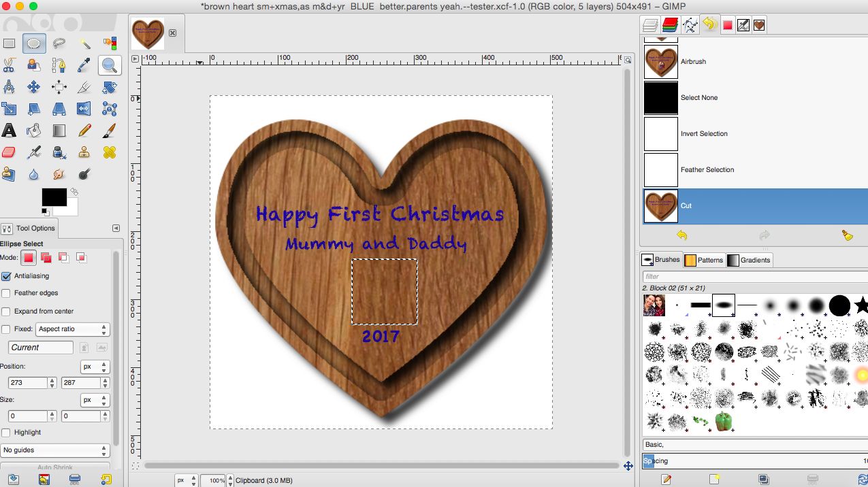Select the Blur/Sharpen droplet tool

point(33,174)
